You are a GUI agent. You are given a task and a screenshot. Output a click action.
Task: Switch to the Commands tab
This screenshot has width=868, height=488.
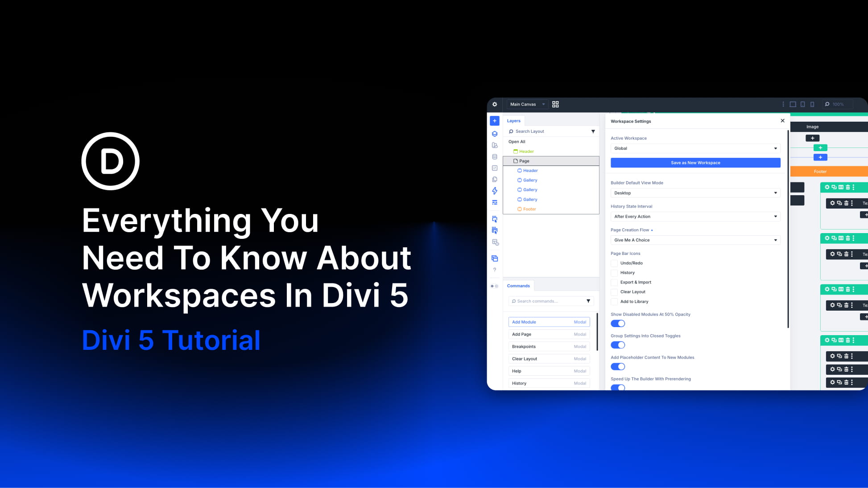518,286
